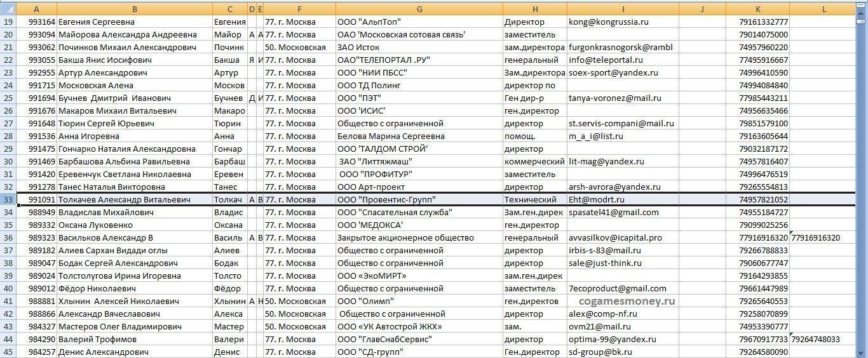Click email lit-mag@yandex.ru
Image resolution: width=868 pixels, height=358 pixels.
tap(606, 161)
